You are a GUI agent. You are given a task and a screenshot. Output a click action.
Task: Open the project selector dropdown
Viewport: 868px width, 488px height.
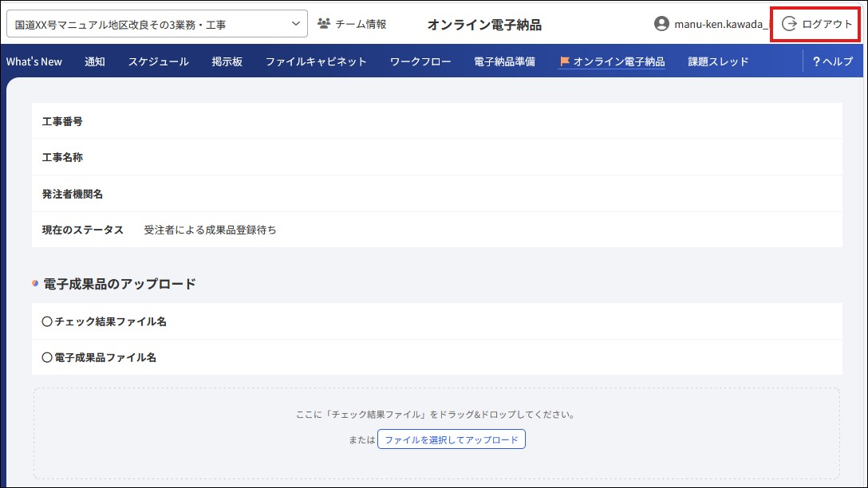click(156, 25)
